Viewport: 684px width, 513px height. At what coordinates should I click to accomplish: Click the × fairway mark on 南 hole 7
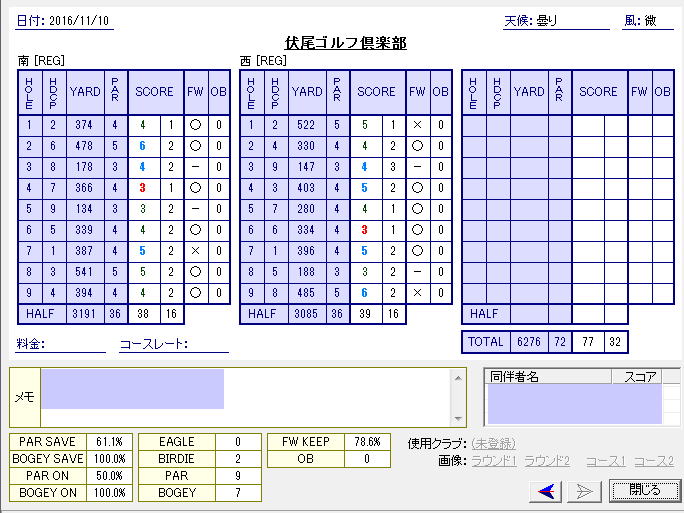[195, 251]
